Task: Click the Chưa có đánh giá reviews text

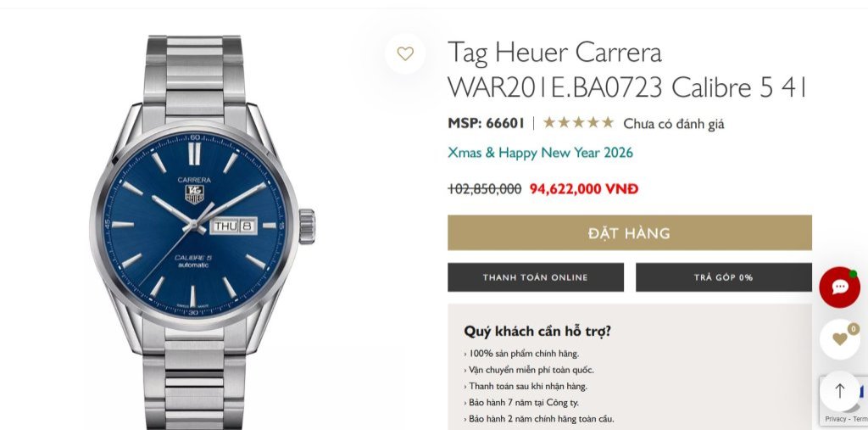Action: pyautogui.click(x=673, y=124)
